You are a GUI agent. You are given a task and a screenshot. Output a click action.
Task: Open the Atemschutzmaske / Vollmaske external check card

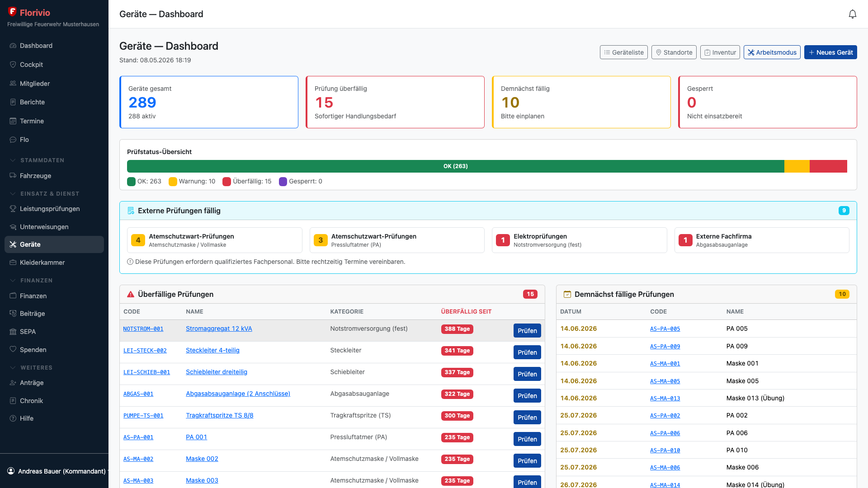215,240
